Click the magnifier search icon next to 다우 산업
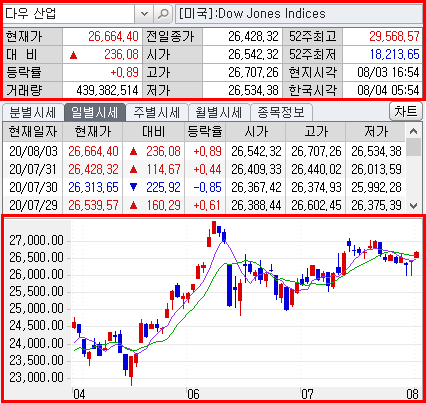Screen dimensions: 426x403 coord(163,14)
